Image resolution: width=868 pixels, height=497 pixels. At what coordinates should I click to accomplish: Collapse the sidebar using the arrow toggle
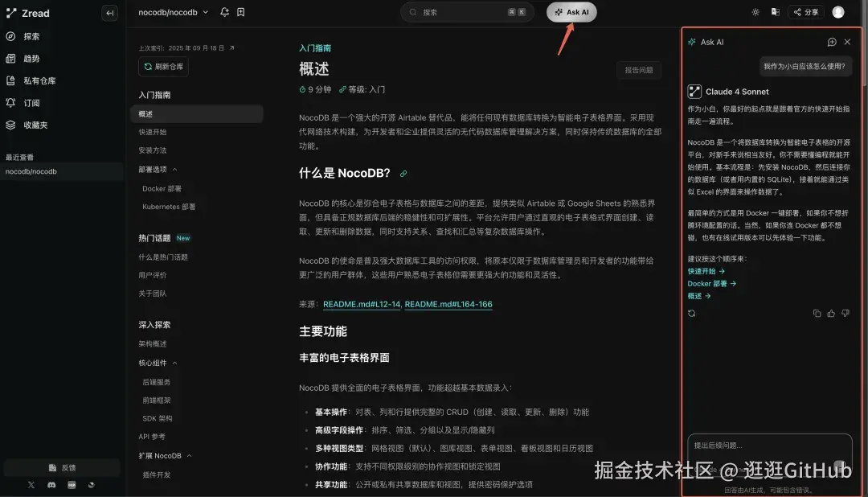(x=109, y=12)
